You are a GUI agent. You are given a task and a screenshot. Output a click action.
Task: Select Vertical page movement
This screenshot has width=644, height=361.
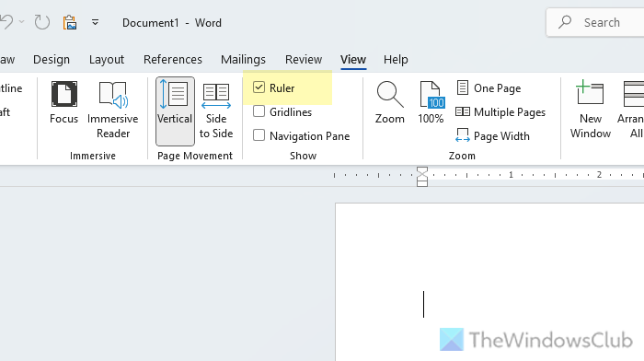[175, 111]
